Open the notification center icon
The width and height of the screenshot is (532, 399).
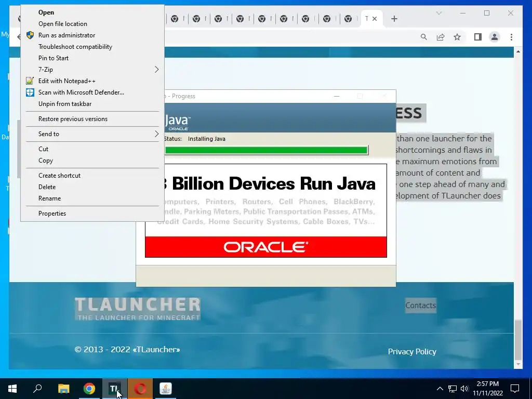point(515,389)
